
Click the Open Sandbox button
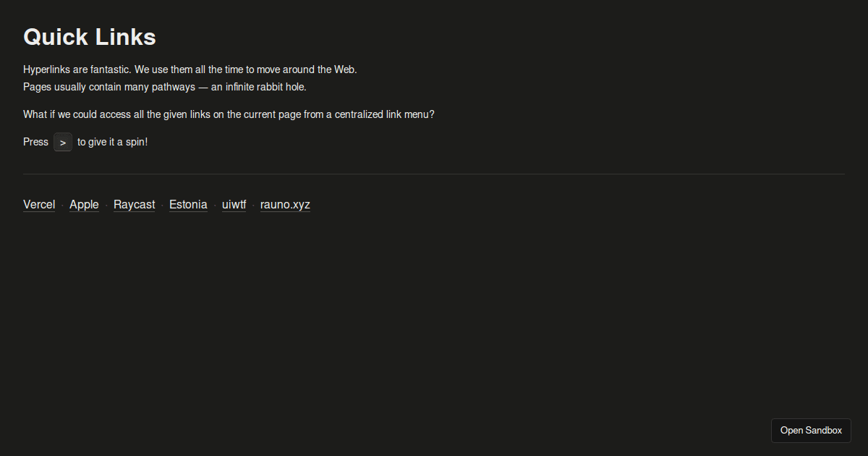(811, 430)
